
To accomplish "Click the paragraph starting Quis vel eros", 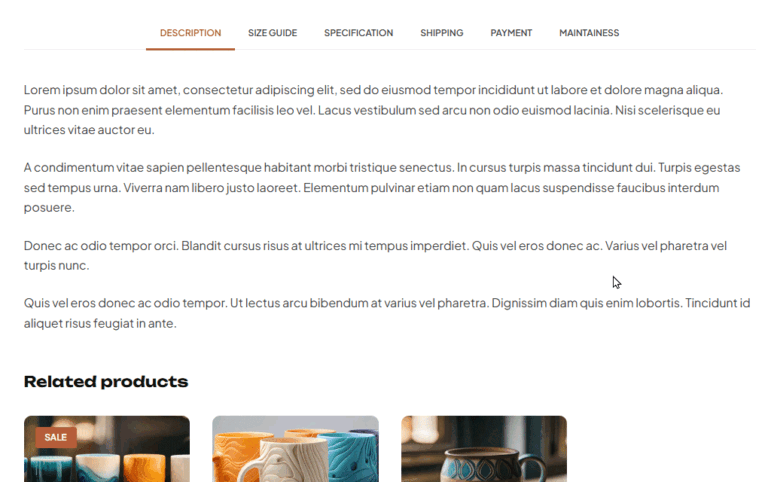I will tap(387, 313).
